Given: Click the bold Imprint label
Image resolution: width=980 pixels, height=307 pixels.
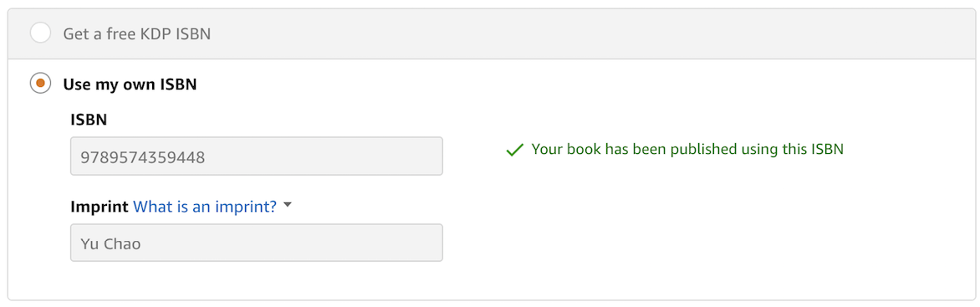Looking at the screenshot, I should 100,207.
